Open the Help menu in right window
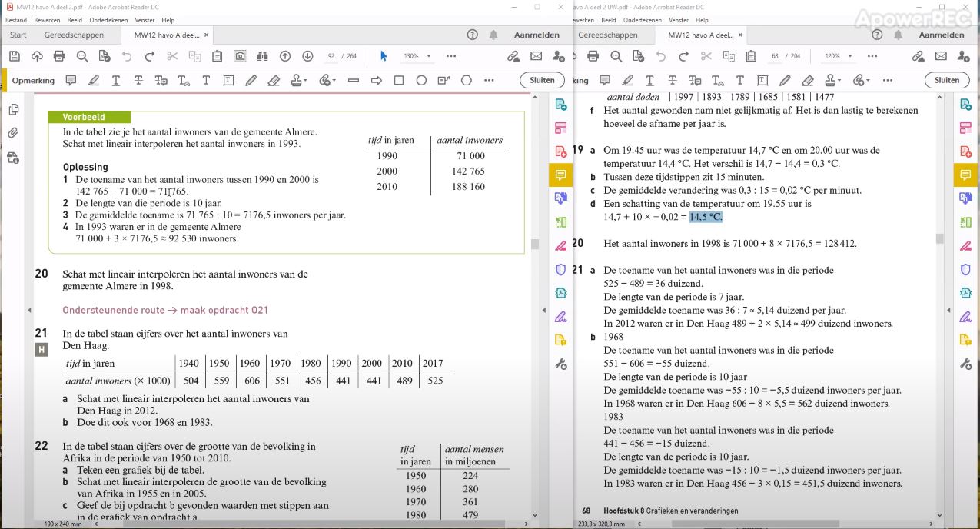Image resolution: width=980 pixels, height=529 pixels. (x=703, y=20)
